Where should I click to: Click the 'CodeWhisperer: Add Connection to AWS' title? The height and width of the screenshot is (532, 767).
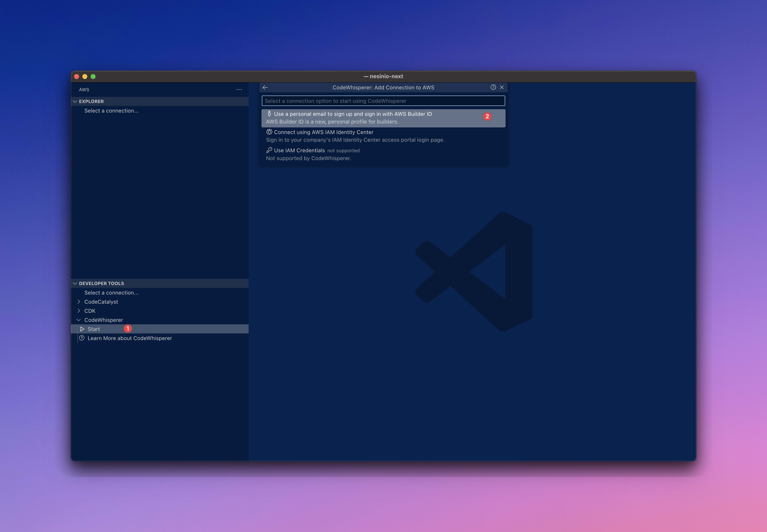tap(383, 87)
